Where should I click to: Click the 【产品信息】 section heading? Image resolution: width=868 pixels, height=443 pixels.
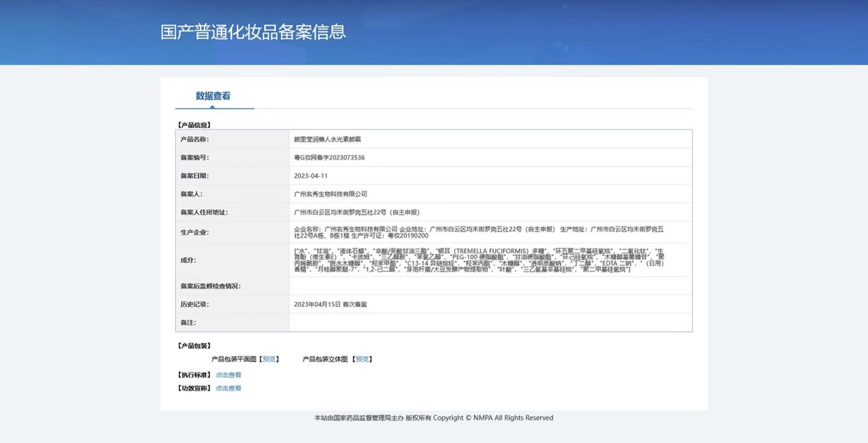pos(194,125)
